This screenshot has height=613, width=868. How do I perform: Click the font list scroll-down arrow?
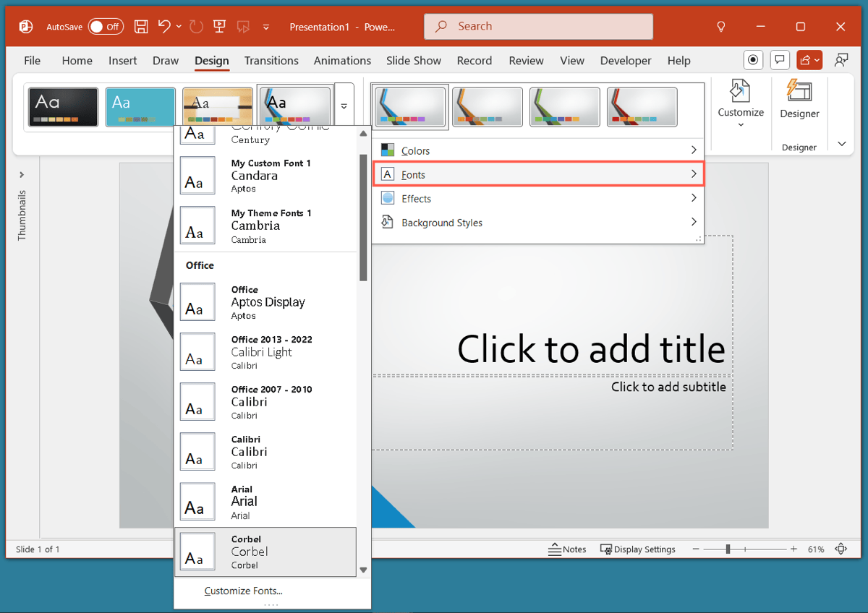[363, 570]
